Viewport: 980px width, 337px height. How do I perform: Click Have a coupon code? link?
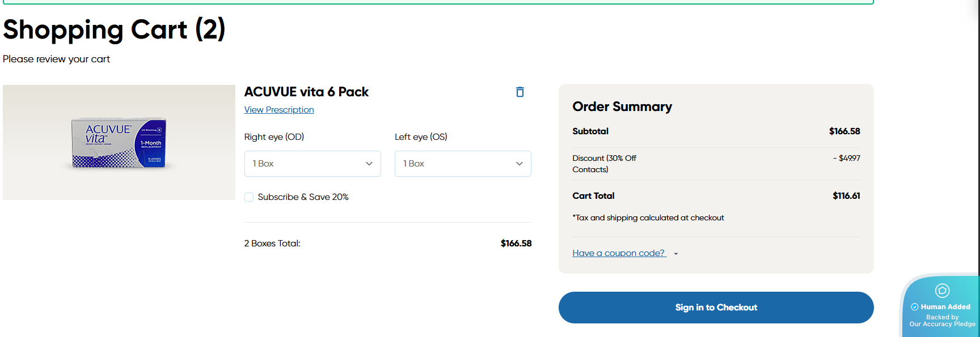(x=618, y=253)
